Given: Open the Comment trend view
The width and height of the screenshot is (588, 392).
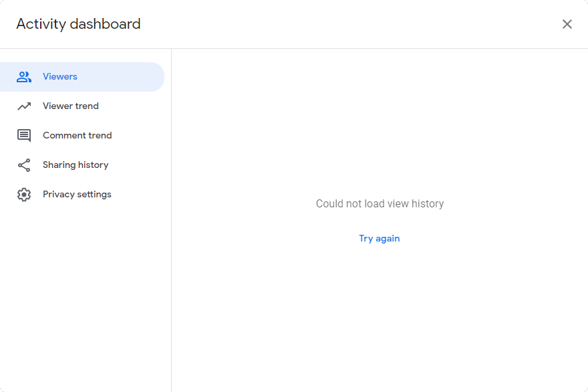Looking at the screenshot, I should point(77,135).
